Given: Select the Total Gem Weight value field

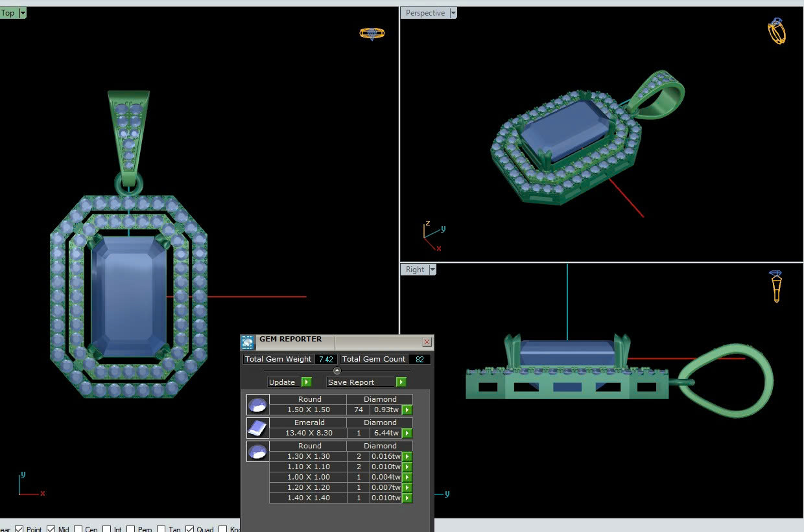Looking at the screenshot, I should click(326, 359).
